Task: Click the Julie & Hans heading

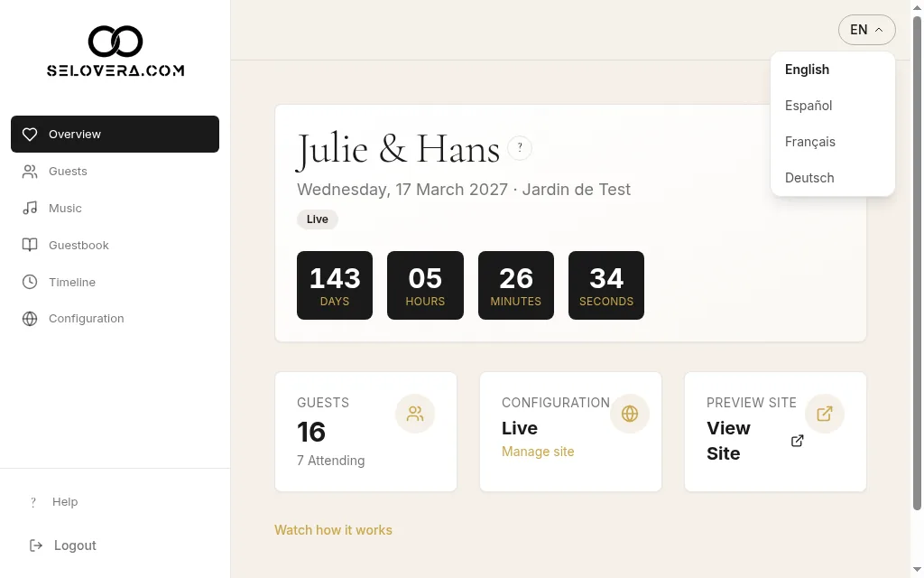Action: point(398,149)
